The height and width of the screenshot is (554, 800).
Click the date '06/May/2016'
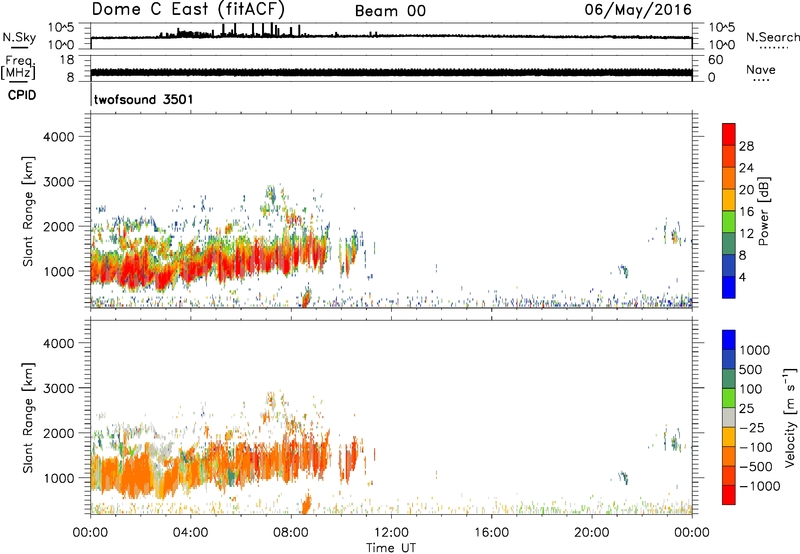pos(638,9)
